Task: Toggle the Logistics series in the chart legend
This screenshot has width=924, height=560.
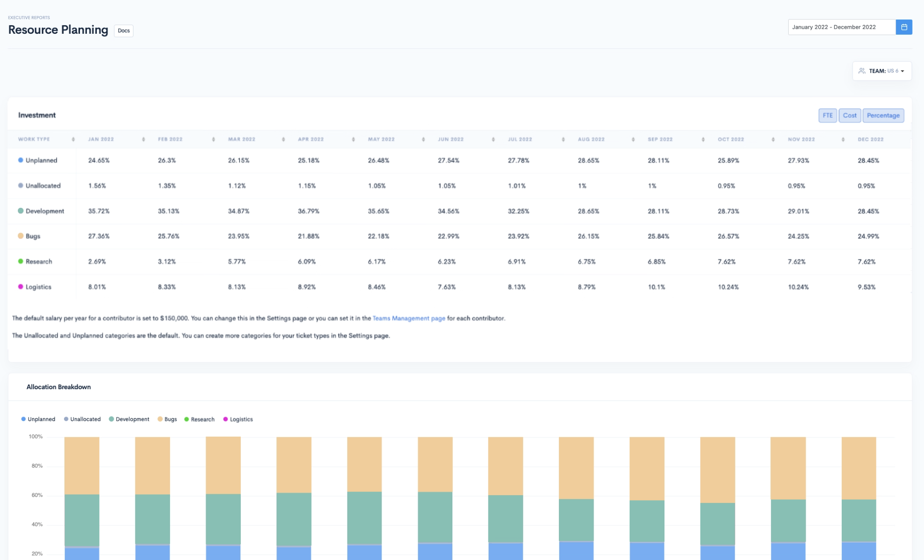Action: tap(239, 419)
